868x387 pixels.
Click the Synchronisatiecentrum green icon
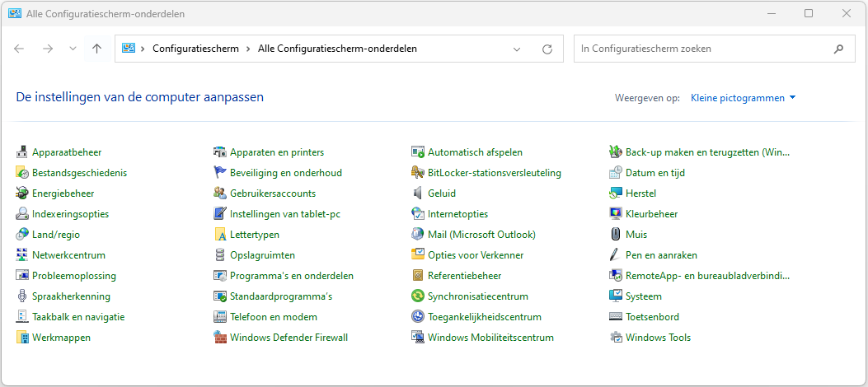418,296
